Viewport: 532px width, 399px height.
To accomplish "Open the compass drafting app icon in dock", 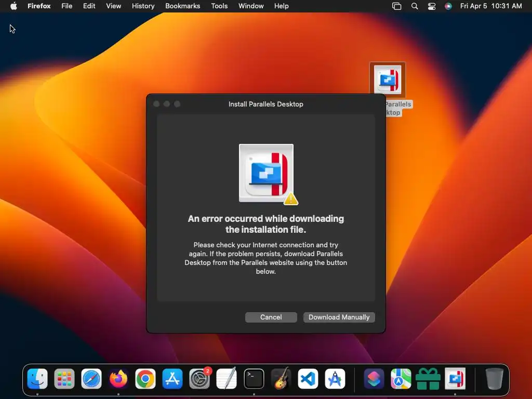I will [x=335, y=379].
